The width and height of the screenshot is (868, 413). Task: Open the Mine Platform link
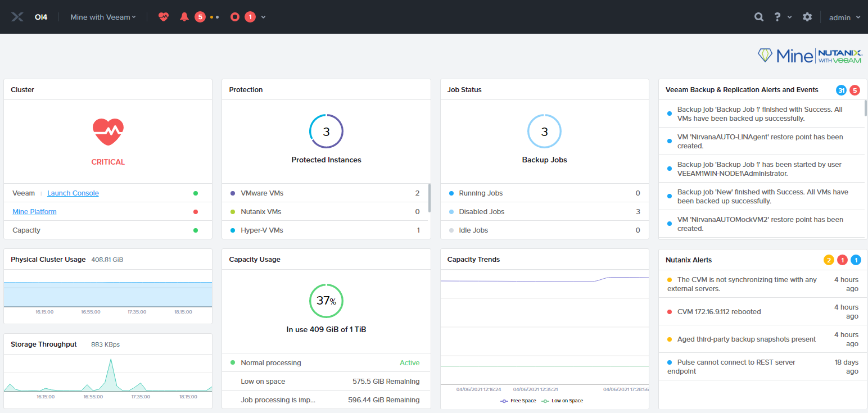[x=34, y=212]
